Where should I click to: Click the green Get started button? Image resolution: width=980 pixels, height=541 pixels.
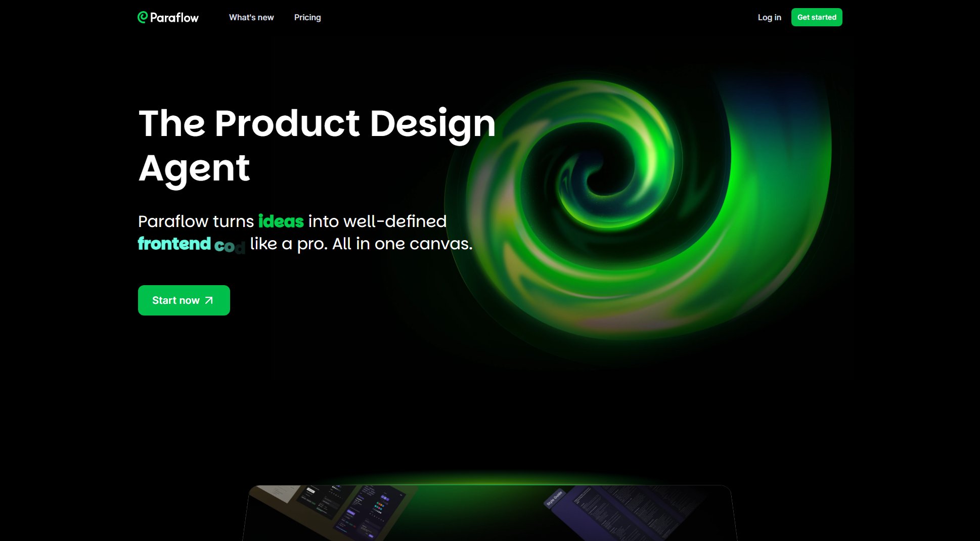tap(817, 17)
